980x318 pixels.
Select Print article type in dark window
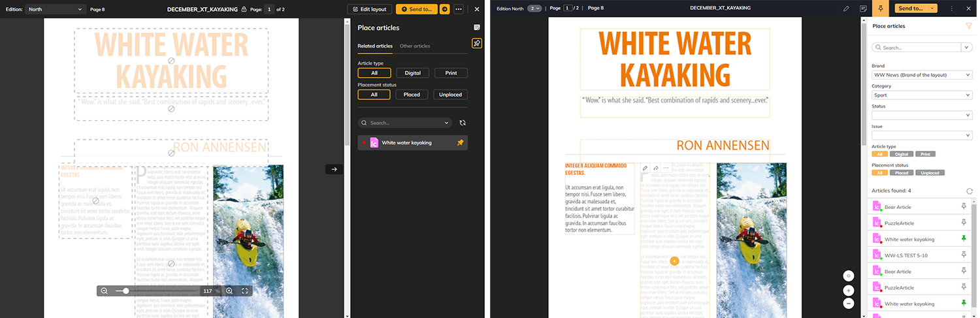pos(451,73)
